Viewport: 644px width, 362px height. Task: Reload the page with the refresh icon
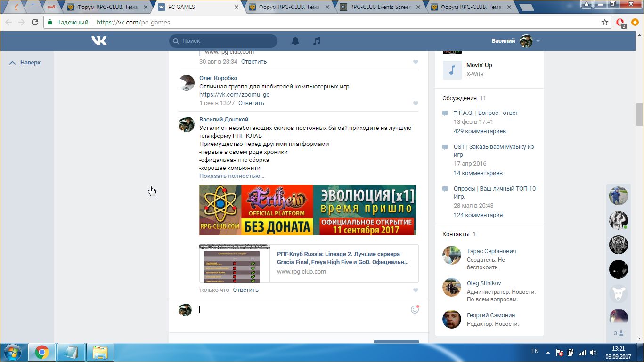(x=35, y=22)
